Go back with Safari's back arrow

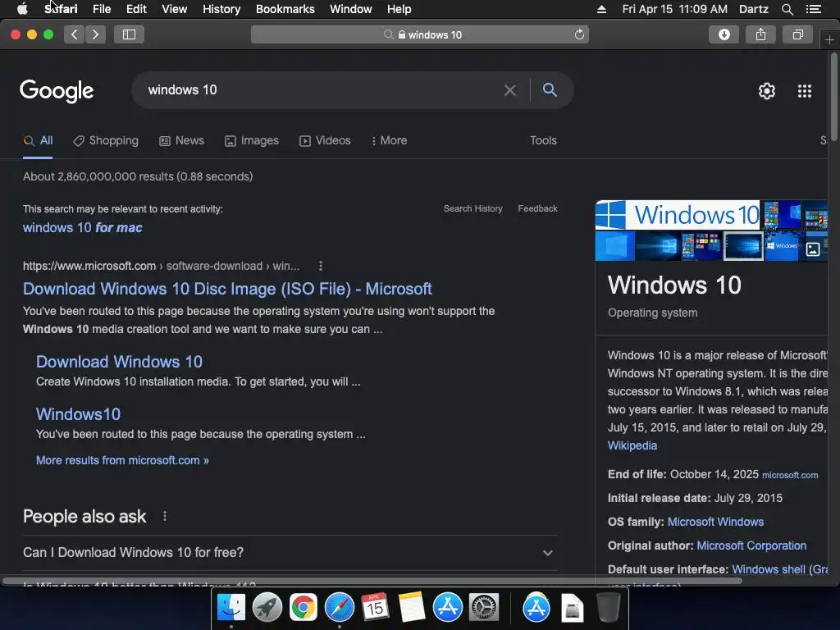tap(75, 34)
